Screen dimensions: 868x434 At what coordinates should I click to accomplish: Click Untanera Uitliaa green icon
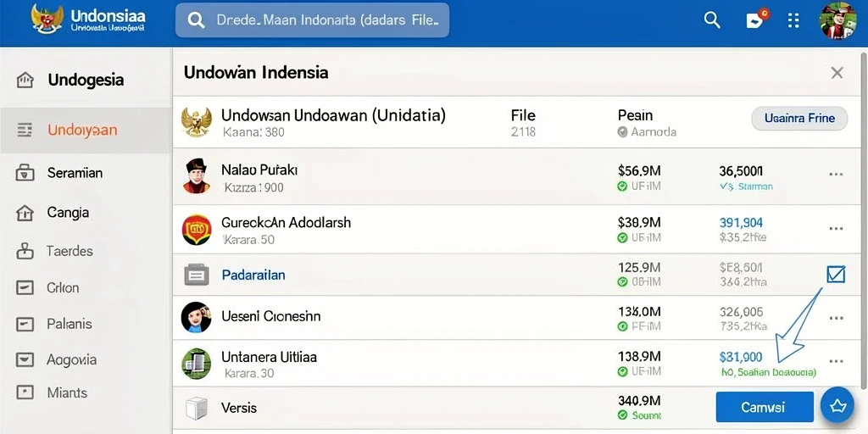pyautogui.click(x=197, y=363)
